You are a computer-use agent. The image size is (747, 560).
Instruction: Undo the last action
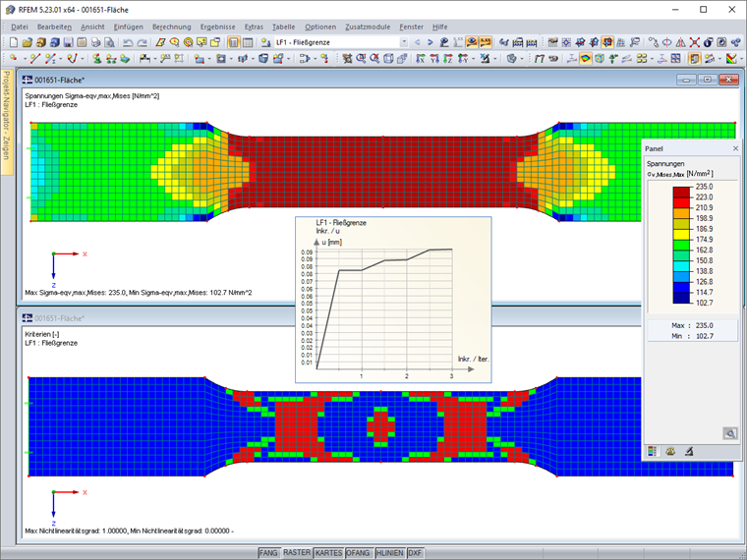128,42
